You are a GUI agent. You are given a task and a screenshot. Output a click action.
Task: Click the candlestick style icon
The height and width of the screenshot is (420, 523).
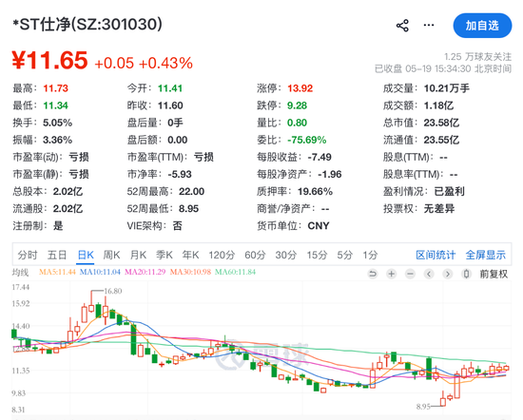(466, 274)
